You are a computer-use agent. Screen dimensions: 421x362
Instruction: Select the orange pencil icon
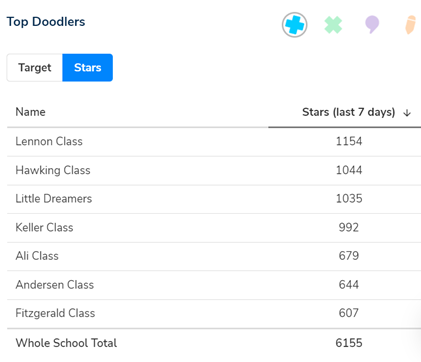pos(411,25)
